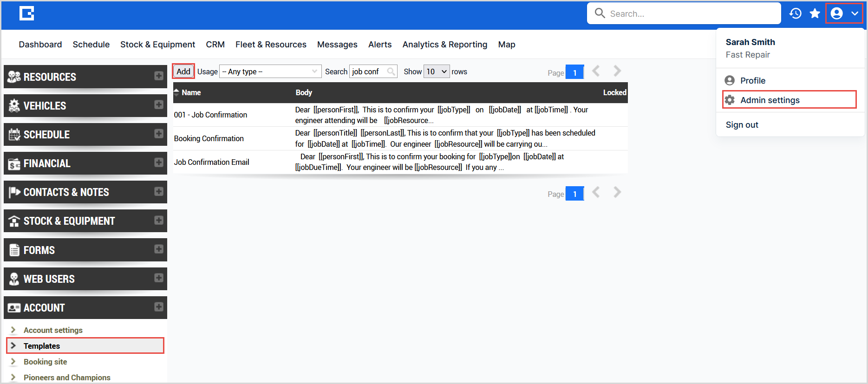Expand the Vehicles sidebar section
The image size is (868, 384).
point(158,105)
